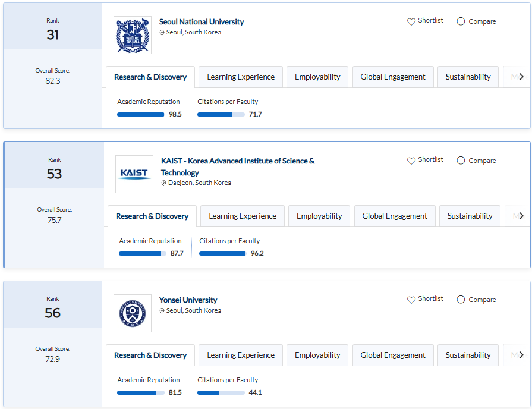The image size is (532, 409).
Task: Shortlist KAIST with the heart icon
Action: (x=411, y=161)
